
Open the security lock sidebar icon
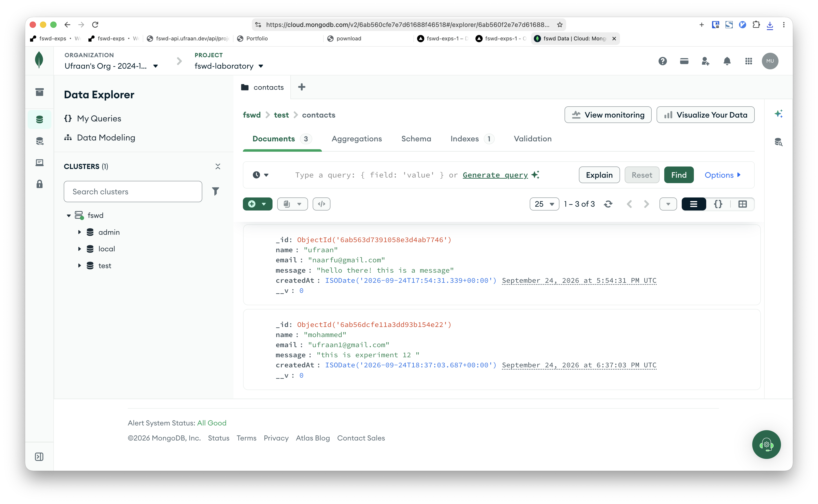39,184
